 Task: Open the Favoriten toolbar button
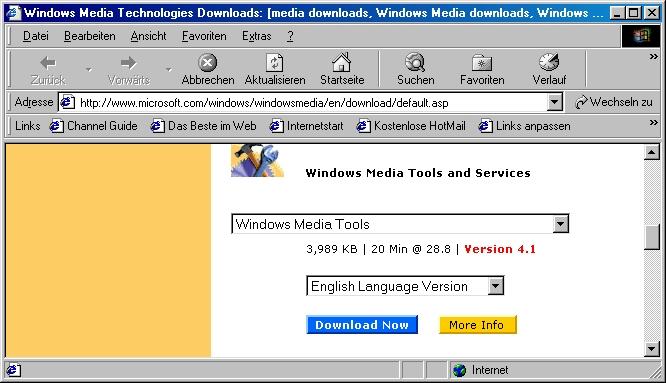coord(482,69)
